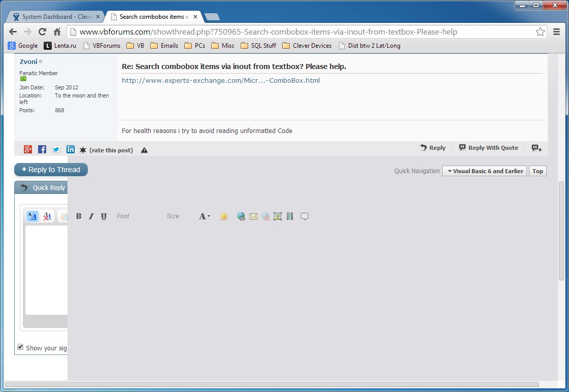Screen dimensions: 569x392
Task: Switch editor mode with the A/A icon
Action: (32, 216)
